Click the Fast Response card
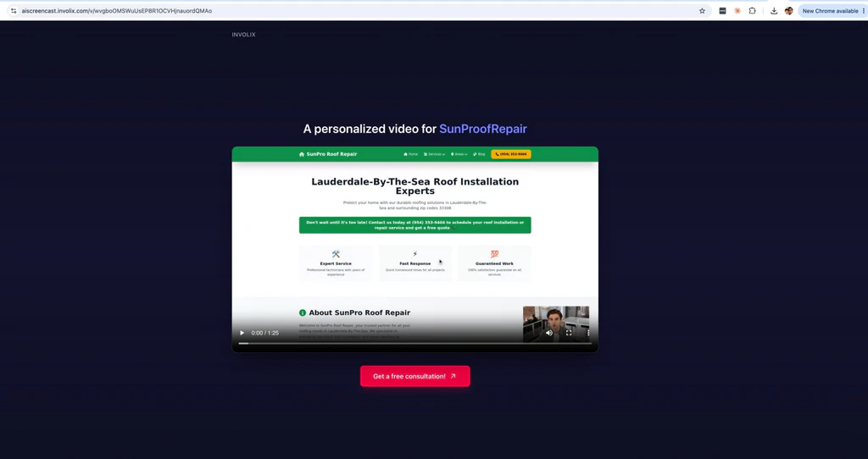 click(415, 263)
